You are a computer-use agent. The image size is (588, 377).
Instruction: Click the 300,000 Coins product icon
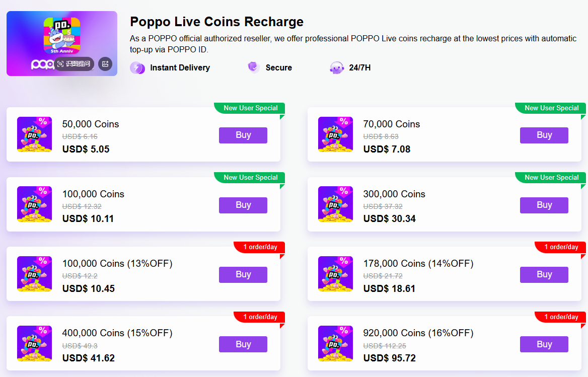click(335, 204)
